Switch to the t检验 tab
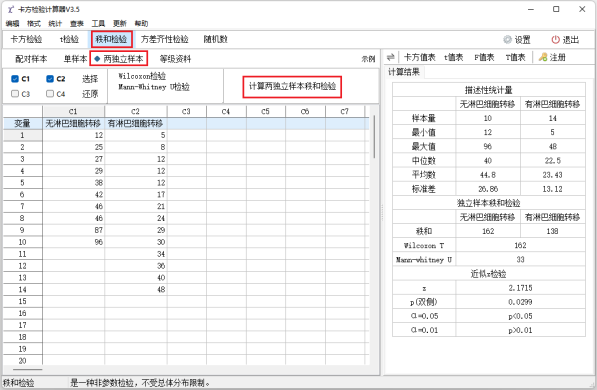597x390 pixels. (x=69, y=39)
